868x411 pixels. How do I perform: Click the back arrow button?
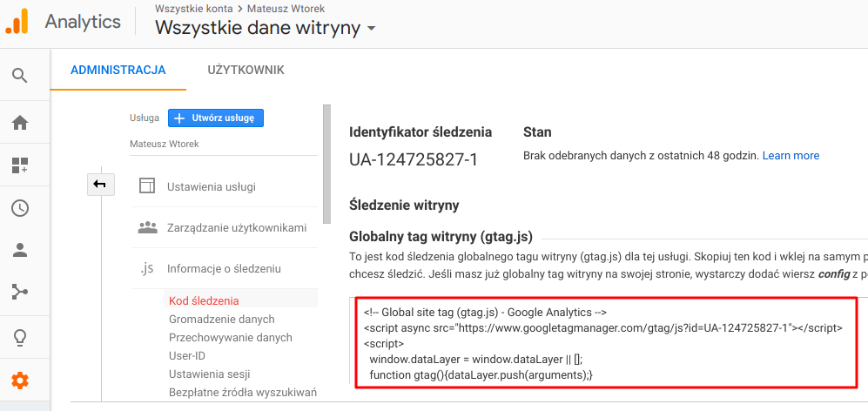(101, 185)
